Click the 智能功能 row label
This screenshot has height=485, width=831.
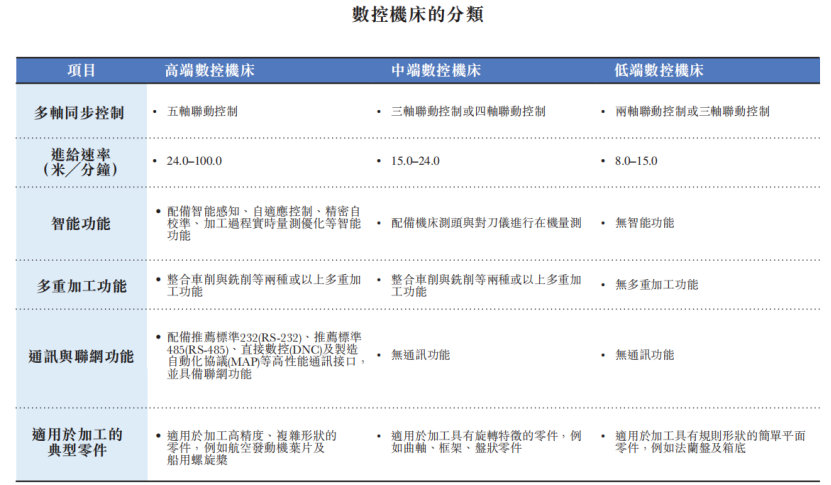[x=81, y=223]
